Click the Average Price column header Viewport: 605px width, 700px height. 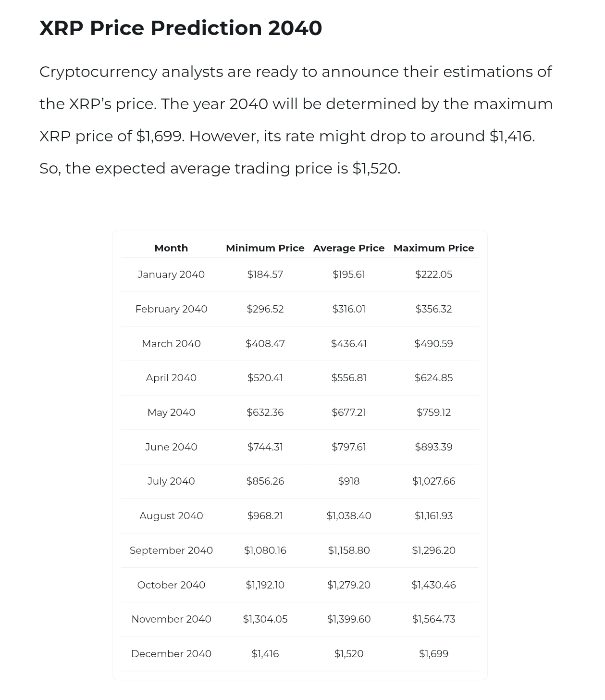pos(348,248)
